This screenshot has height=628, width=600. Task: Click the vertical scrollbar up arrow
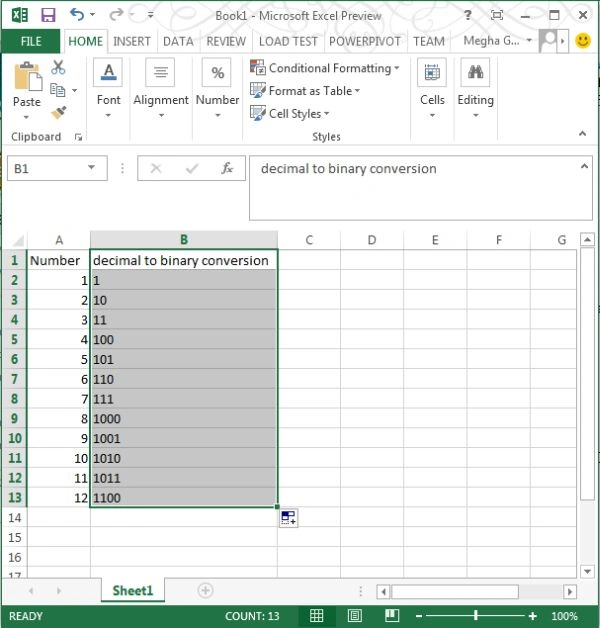coord(587,240)
